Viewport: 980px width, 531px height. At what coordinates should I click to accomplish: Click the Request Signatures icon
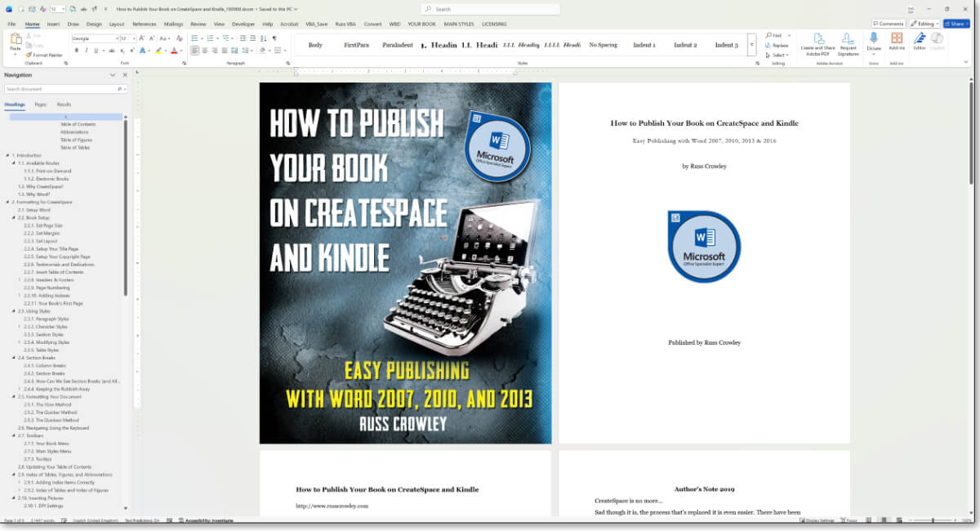[x=848, y=42]
